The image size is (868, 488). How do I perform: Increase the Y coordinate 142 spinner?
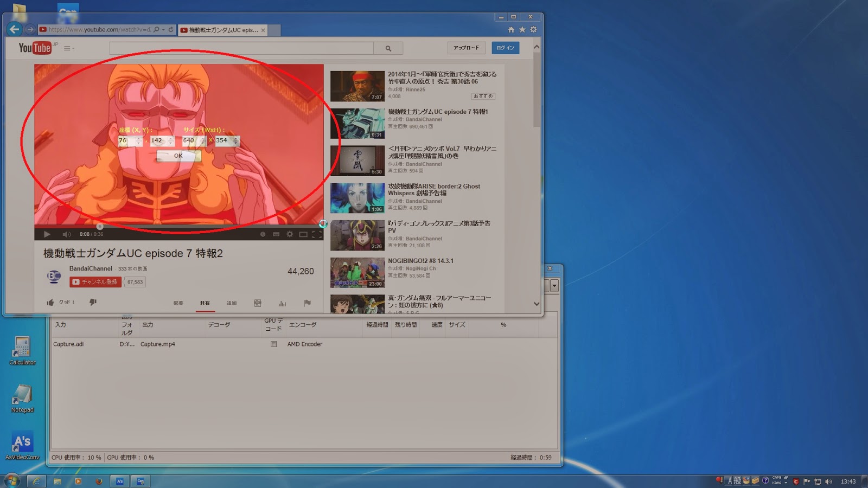pos(171,138)
